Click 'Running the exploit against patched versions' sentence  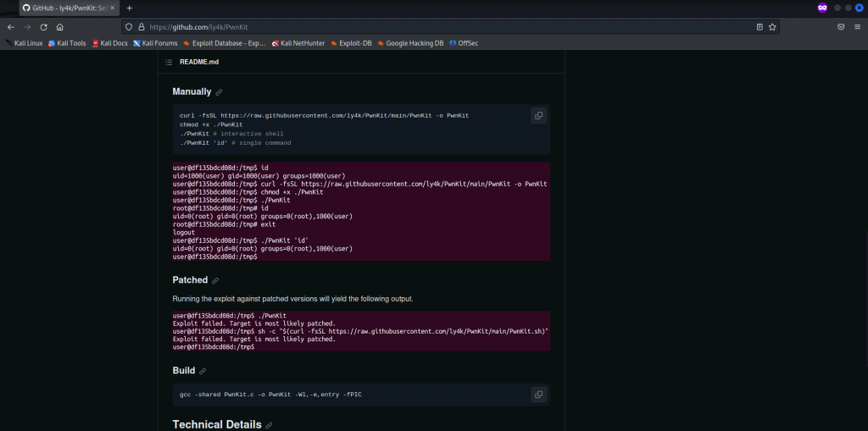[x=292, y=299]
